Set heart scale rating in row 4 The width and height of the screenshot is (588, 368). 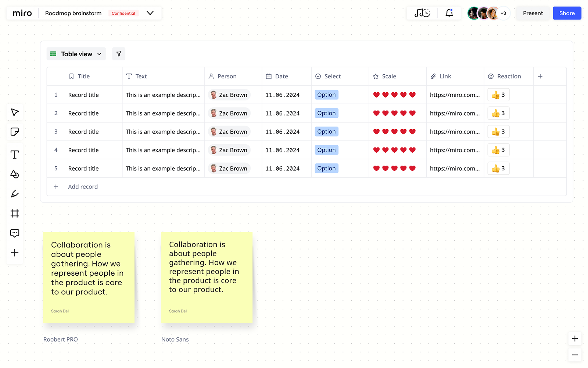[x=394, y=150]
